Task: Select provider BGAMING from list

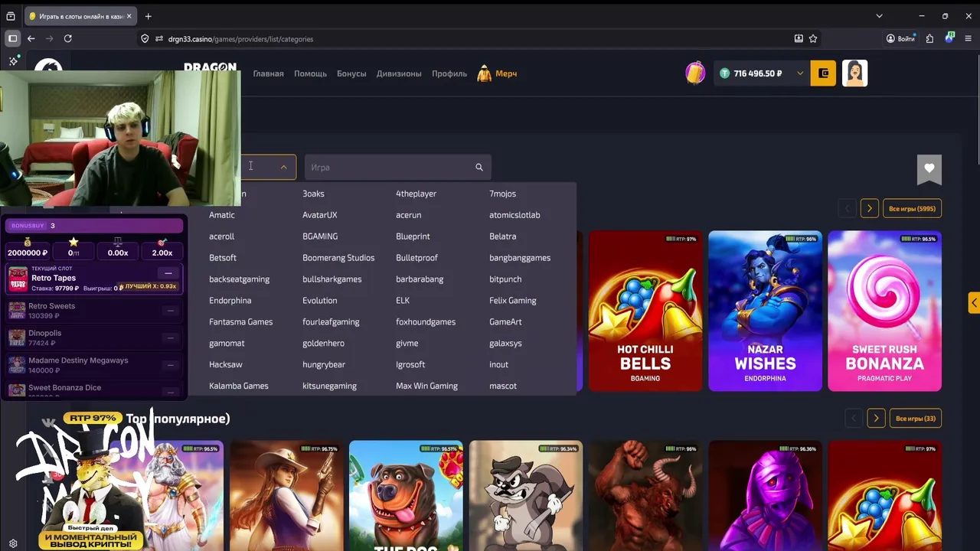Action: pyautogui.click(x=320, y=236)
